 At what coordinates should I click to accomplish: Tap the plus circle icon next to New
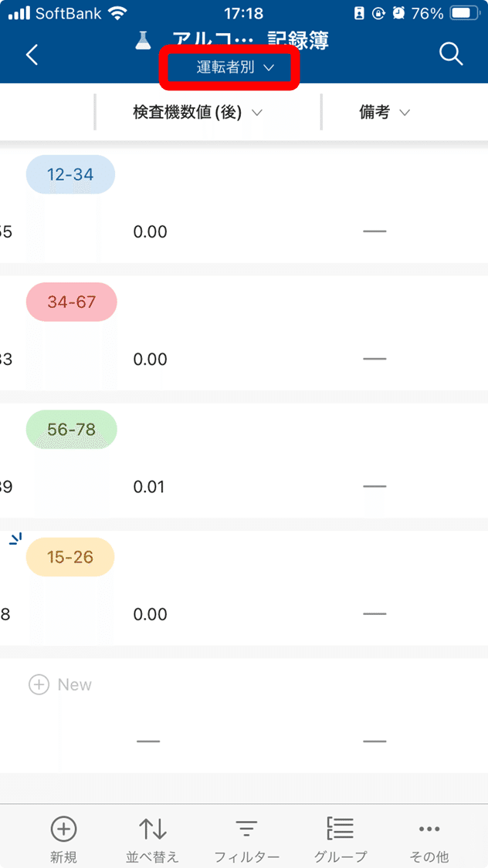(39, 684)
